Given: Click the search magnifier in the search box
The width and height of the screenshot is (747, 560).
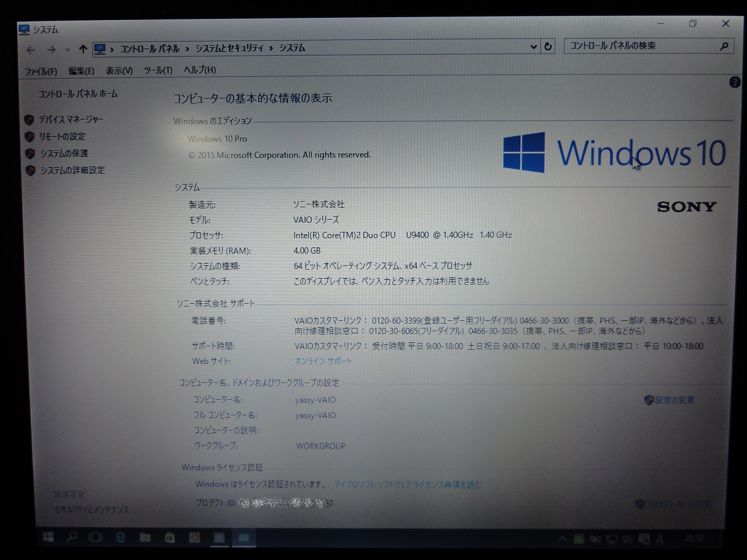Looking at the screenshot, I should tap(724, 46).
